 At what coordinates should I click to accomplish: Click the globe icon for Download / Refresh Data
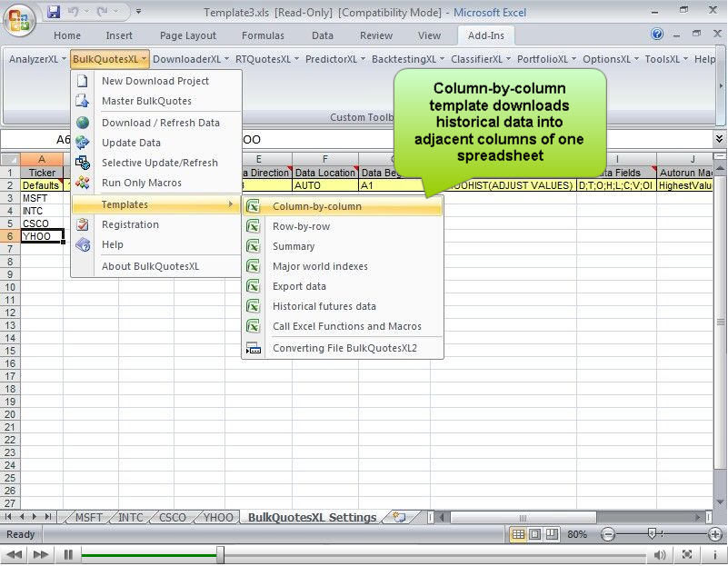coord(83,123)
